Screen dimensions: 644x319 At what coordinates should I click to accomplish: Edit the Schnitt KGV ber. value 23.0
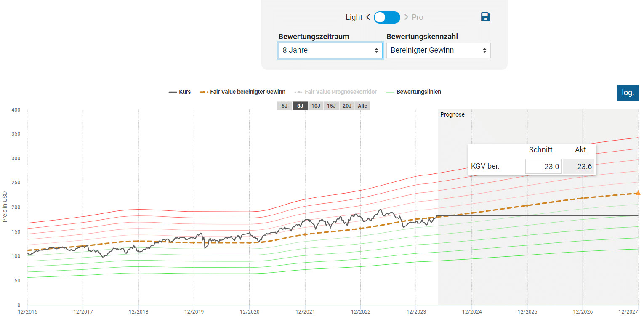543,167
